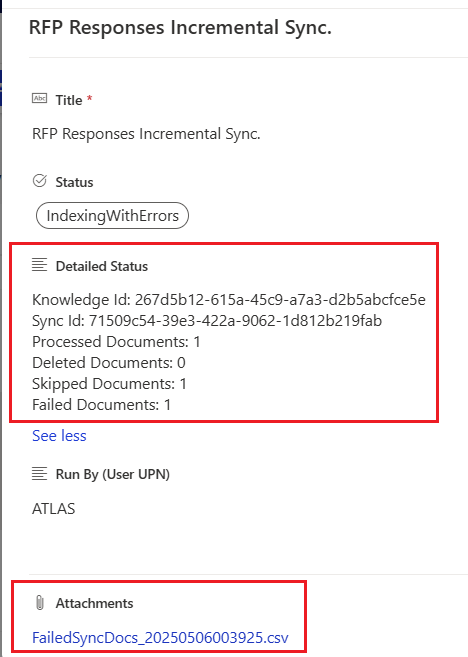Screen dimensions: 468x657
Task: Click the ATLAS Run By value
Action: click(x=53, y=509)
